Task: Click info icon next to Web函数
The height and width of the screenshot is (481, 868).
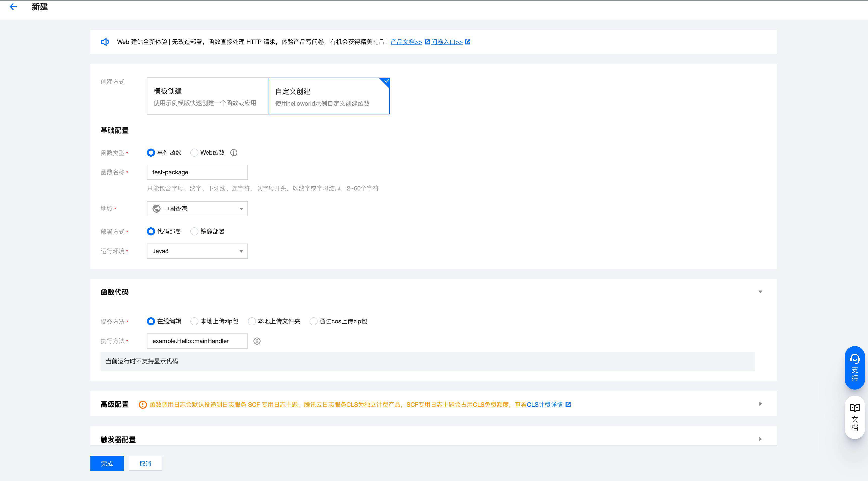Action: coord(234,153)
